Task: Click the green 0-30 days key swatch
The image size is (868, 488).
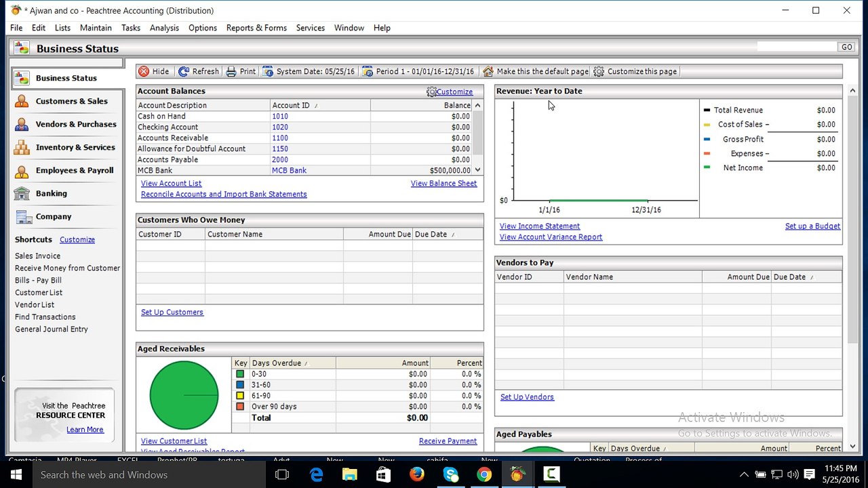Action: 240,374
